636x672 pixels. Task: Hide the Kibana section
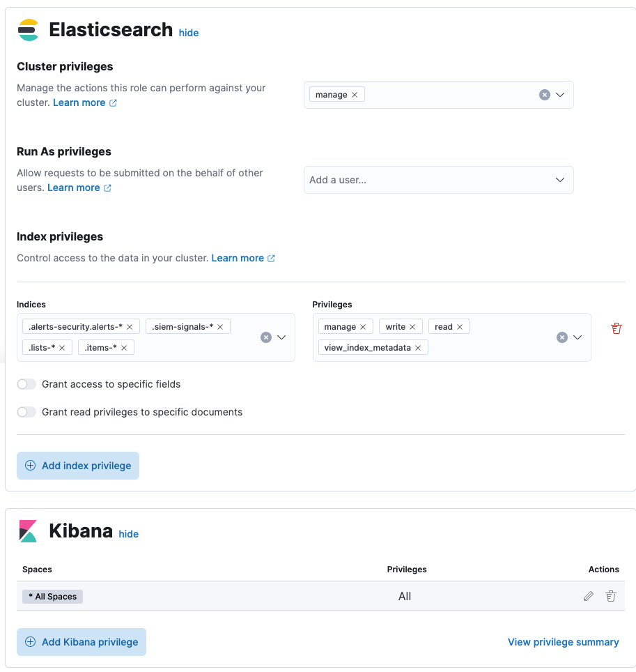point(128,534)
